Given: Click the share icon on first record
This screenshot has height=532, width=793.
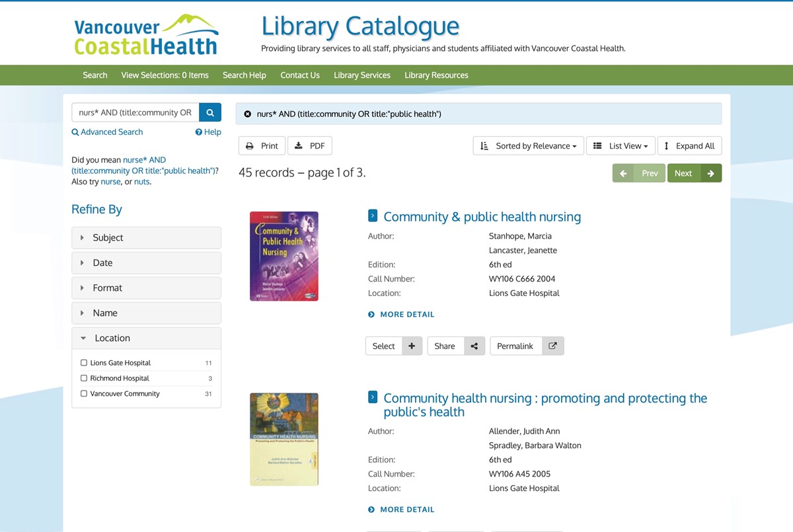Looking at the screenshot, I should click(474, 346).
